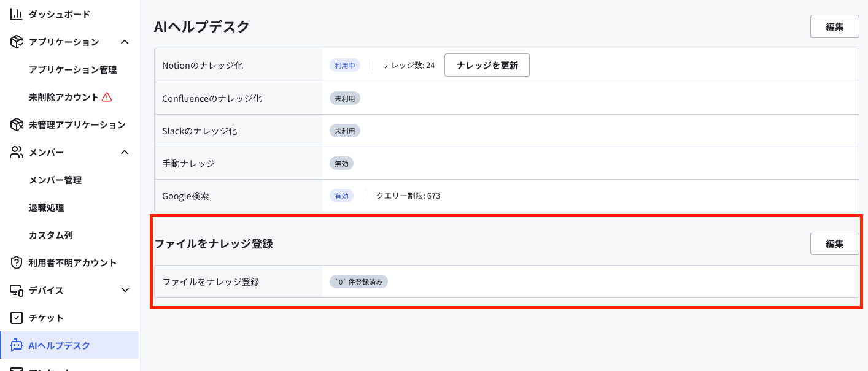Open ダッシュボード in the sidebar

pyautogui.click(x=60, y=14)
